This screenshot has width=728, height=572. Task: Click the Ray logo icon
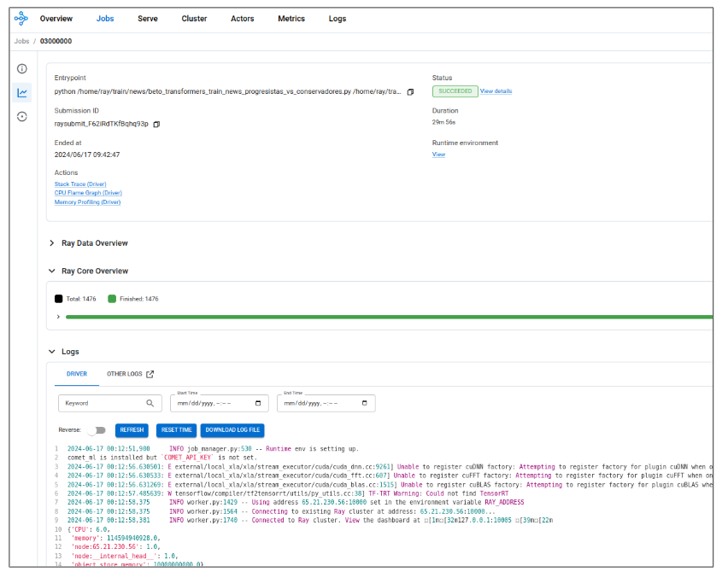click(x=21, y=18)
